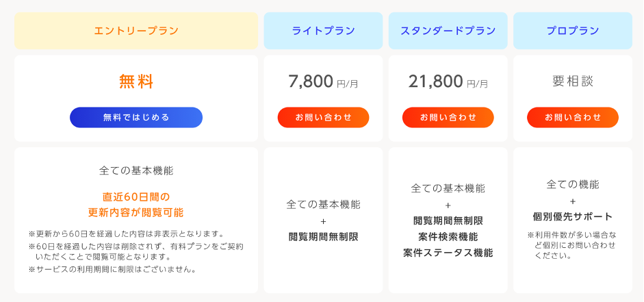The width and height of the screenshot is (644, 302).
Task: Select the プロプラン header
Action: click(573, 31)
